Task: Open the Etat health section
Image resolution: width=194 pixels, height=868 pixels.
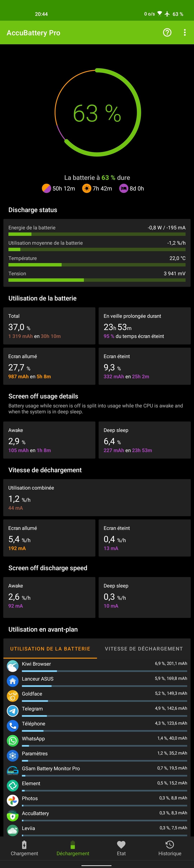Action: (121, 848)
